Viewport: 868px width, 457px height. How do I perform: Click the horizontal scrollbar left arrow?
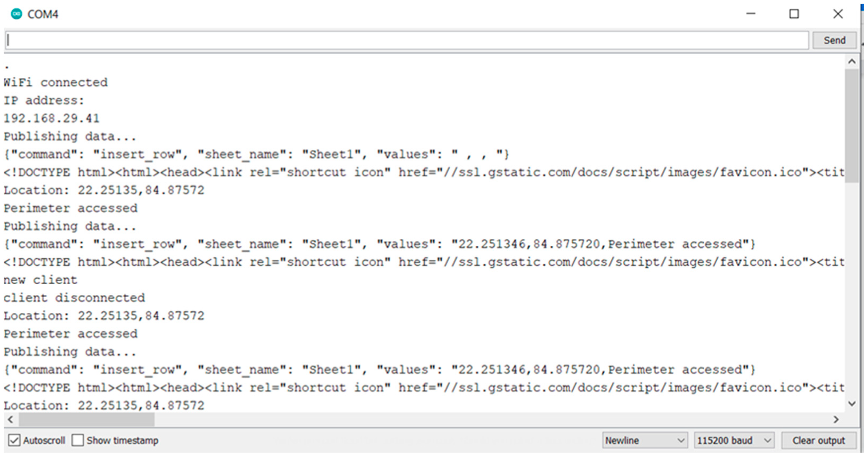11,420
